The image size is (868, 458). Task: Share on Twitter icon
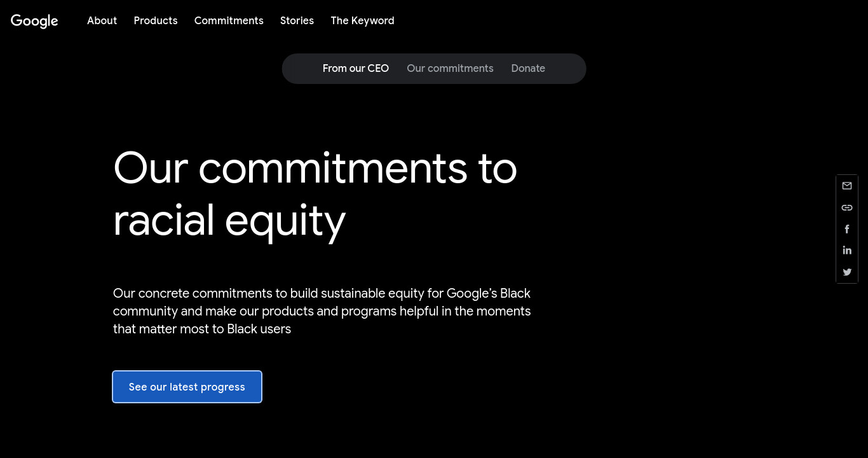tap(847, 272)
